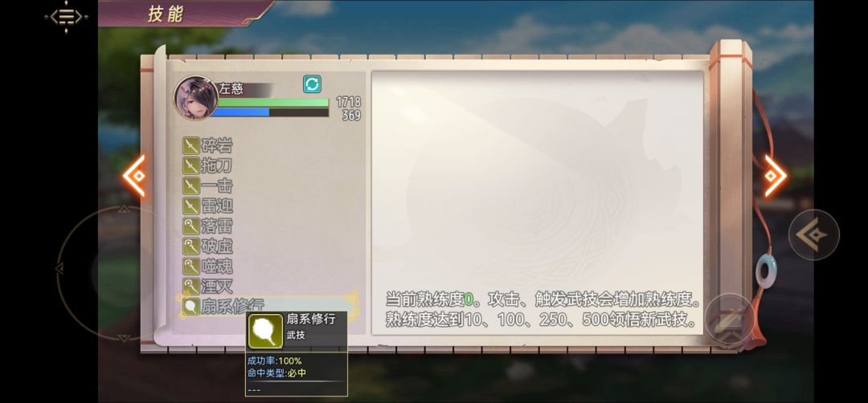
Task: Select the 一击 skill name
Action: coord(216,185)
